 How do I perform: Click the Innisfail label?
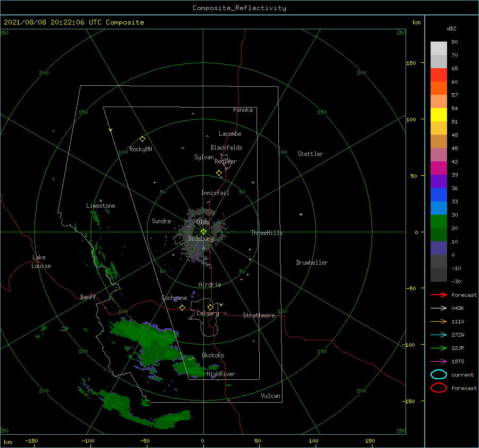click(x=215, y=193)
